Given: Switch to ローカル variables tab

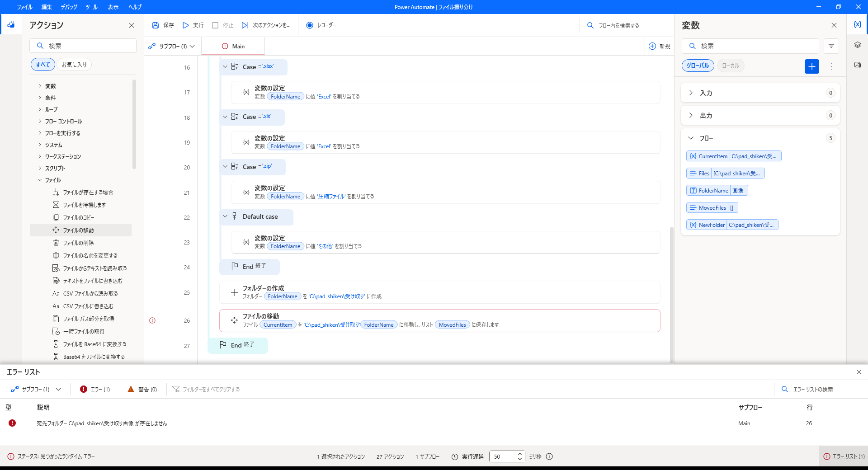Looking at the screenshot, I should click(x=731, y=66).
